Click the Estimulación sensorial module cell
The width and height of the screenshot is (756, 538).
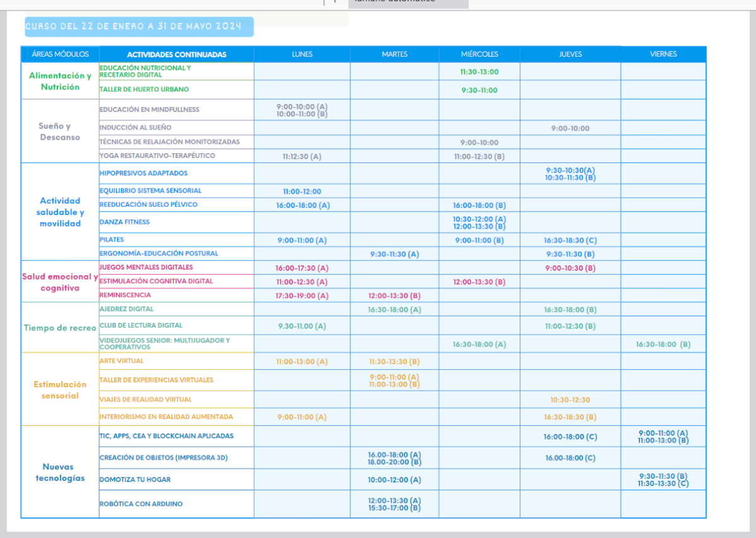point(60,390)
